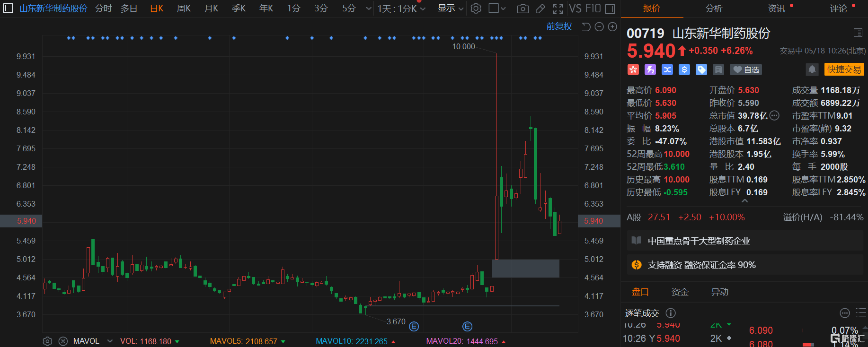Click the 逐笔成交 tick trades header

click(642, 313)
